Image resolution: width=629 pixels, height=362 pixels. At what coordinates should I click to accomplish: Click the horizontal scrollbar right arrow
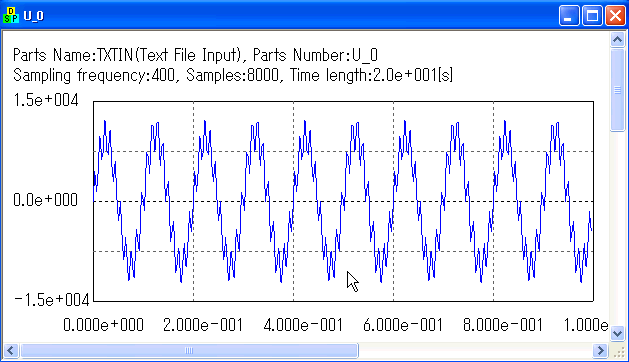click(600, 350)
